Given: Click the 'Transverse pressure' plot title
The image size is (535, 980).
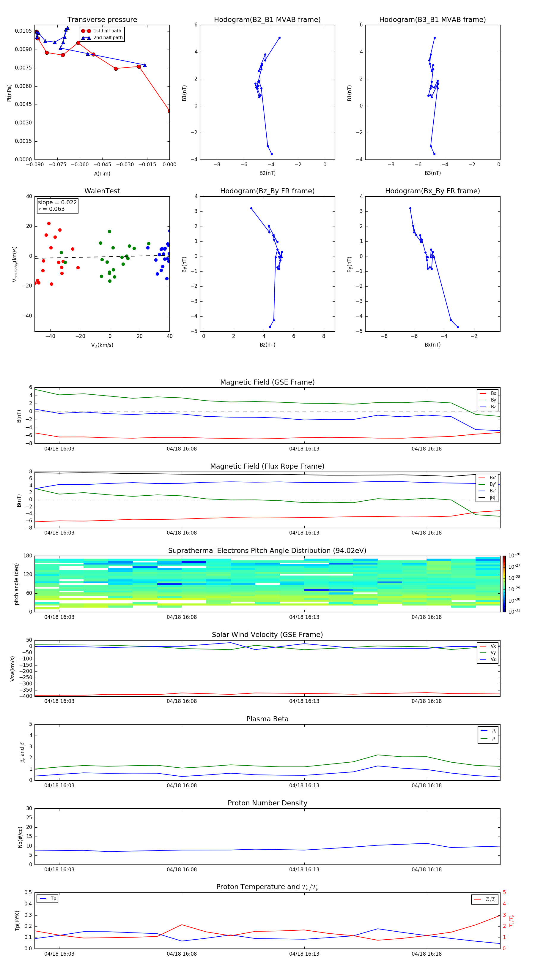Looking at the screenshot, I should [102, 19].
